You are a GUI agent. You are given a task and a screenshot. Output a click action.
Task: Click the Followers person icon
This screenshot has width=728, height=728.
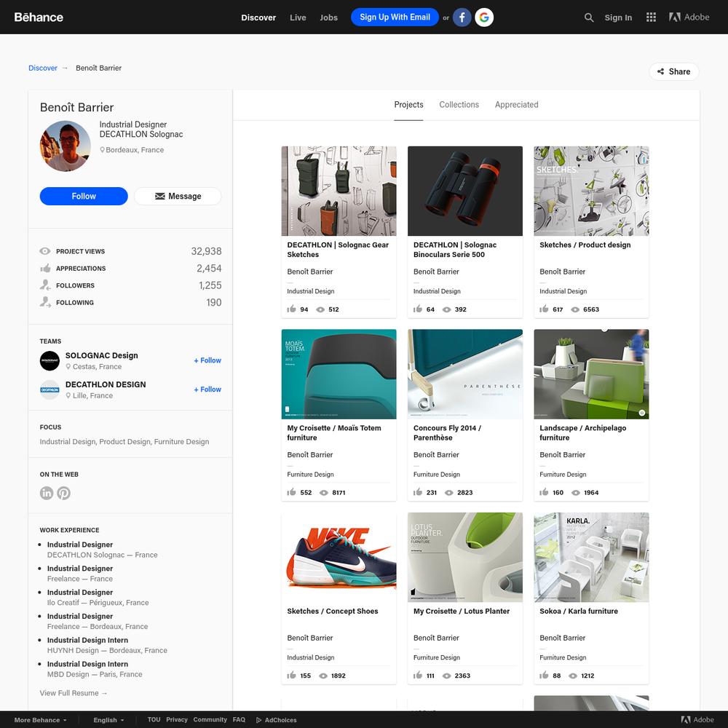[x=45, y=285]
